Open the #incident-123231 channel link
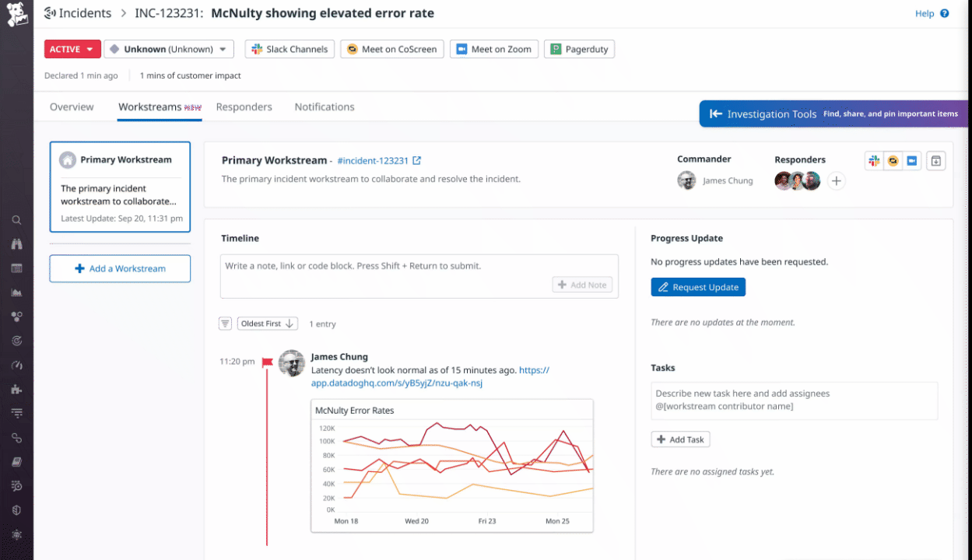The image size is (972, 560). (x=373, y=160)
